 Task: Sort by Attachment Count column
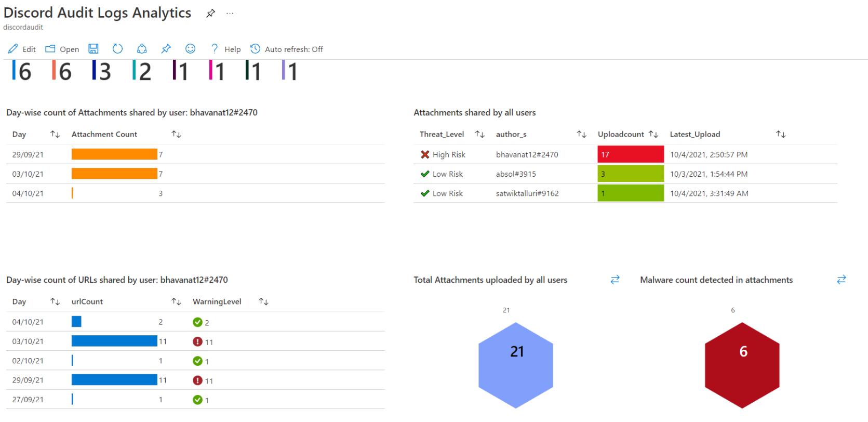coord(177,134)
